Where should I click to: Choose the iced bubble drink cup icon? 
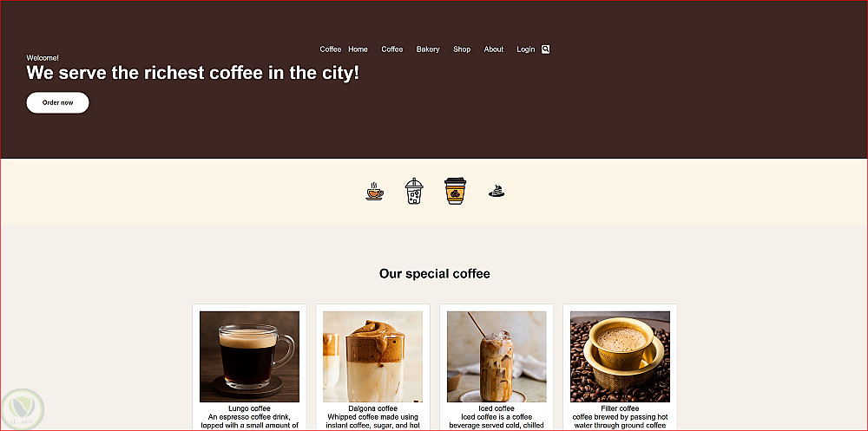[414, 191]
